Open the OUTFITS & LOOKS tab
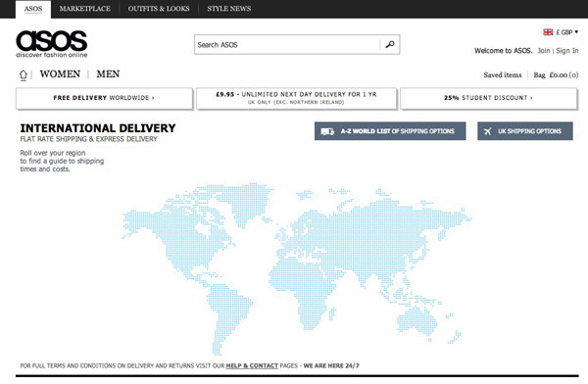This screenshot has width=588, height=384. 159,9
